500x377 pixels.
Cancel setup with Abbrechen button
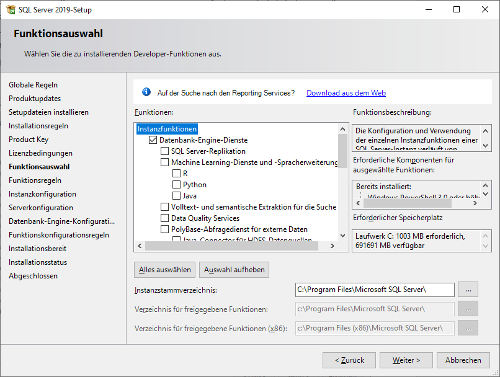tap(463, 360)
